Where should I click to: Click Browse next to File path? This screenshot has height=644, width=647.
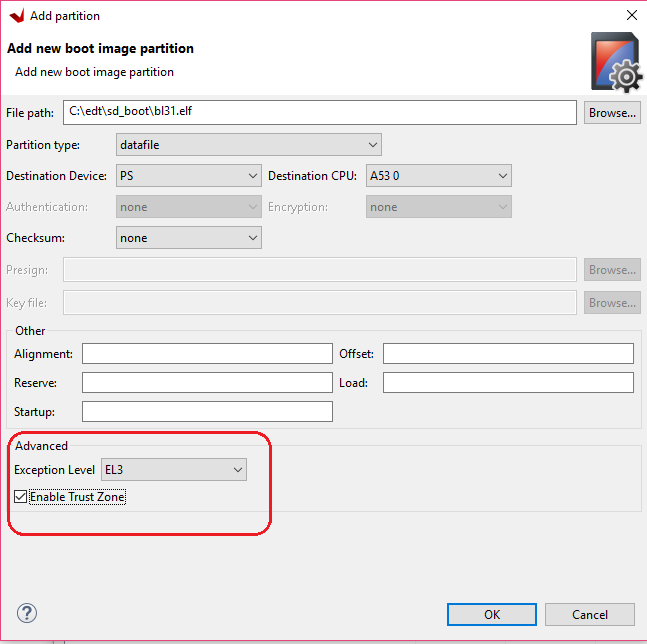(612, 113)
